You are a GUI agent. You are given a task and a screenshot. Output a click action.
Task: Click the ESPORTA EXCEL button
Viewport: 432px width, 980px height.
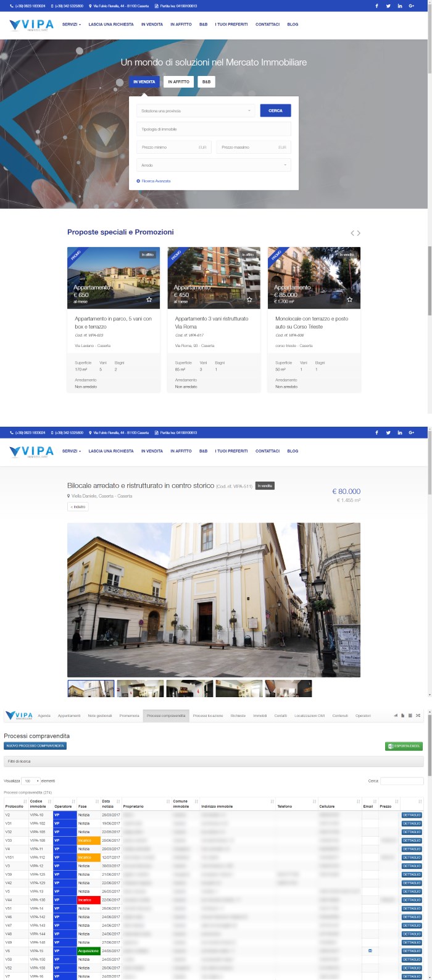click(x=404, y=746)
